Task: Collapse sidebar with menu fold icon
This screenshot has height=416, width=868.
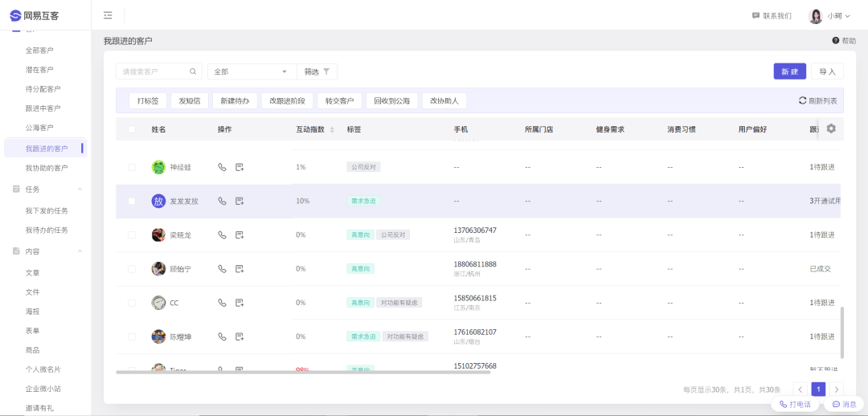Action: [108, 15]
